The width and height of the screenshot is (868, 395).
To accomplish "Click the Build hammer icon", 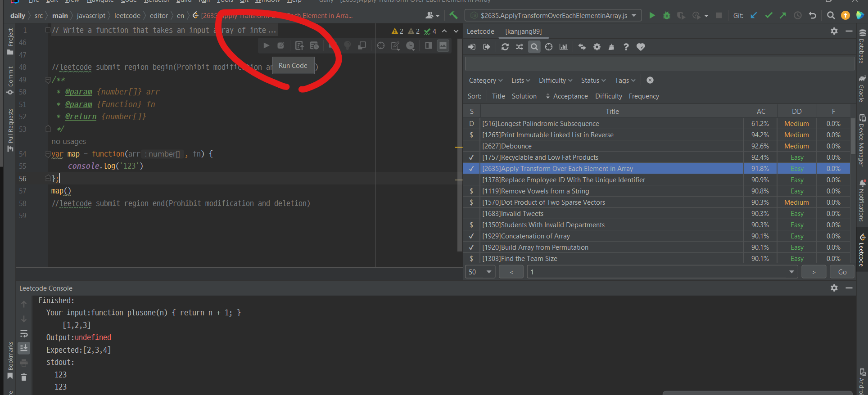I will point(453,15).
